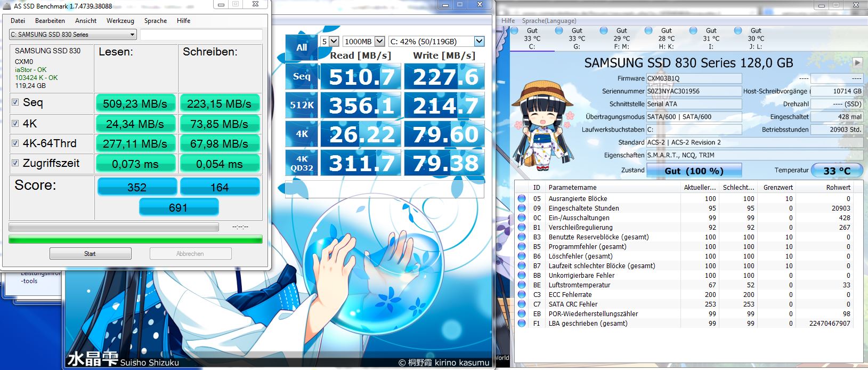Uncheck the 4K-64Thrd test checkbox
Viewport: 868px width, 370px height.
15,143
